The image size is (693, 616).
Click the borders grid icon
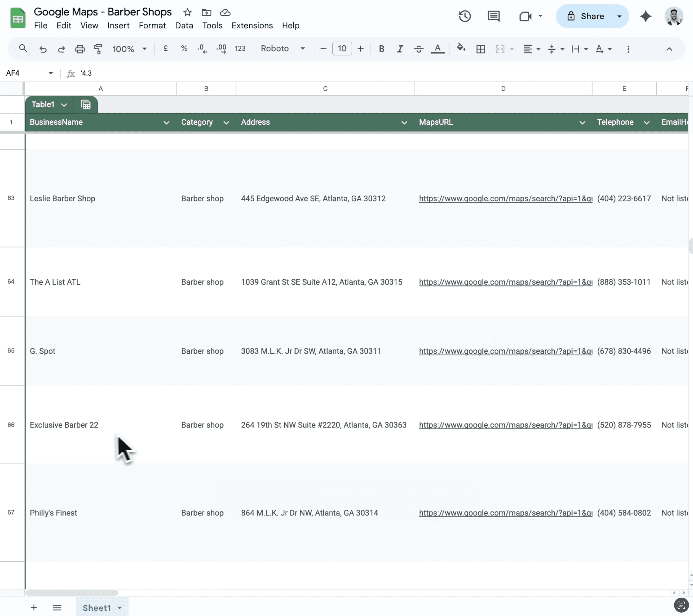coord(480,49)
